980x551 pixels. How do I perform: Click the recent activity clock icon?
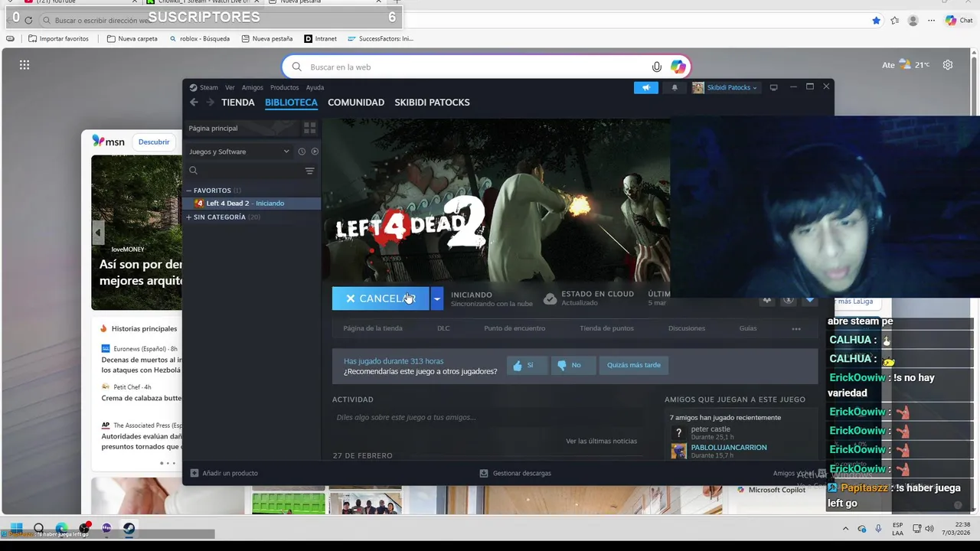pyautogui.click(x=302, y=152)
